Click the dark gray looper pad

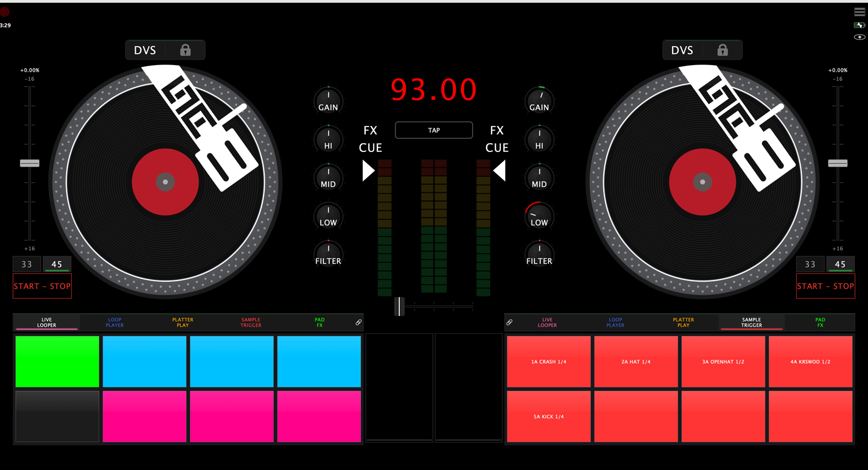58,416
